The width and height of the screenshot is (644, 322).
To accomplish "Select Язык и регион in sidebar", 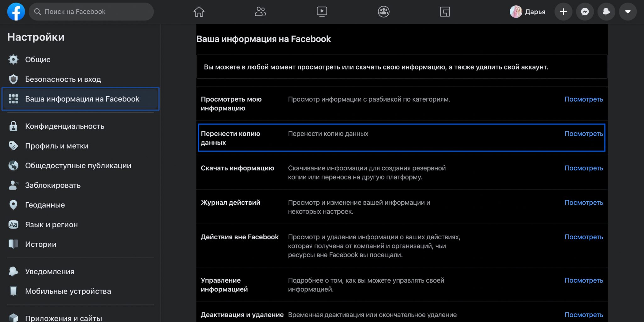I will [x=51, y=225].
